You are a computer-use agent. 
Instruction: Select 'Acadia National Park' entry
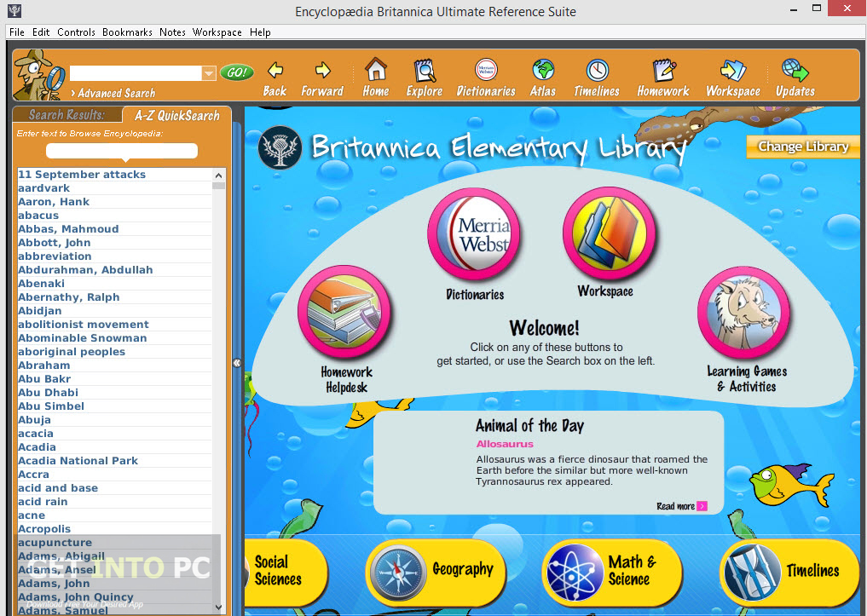click(x=114, y=461)
